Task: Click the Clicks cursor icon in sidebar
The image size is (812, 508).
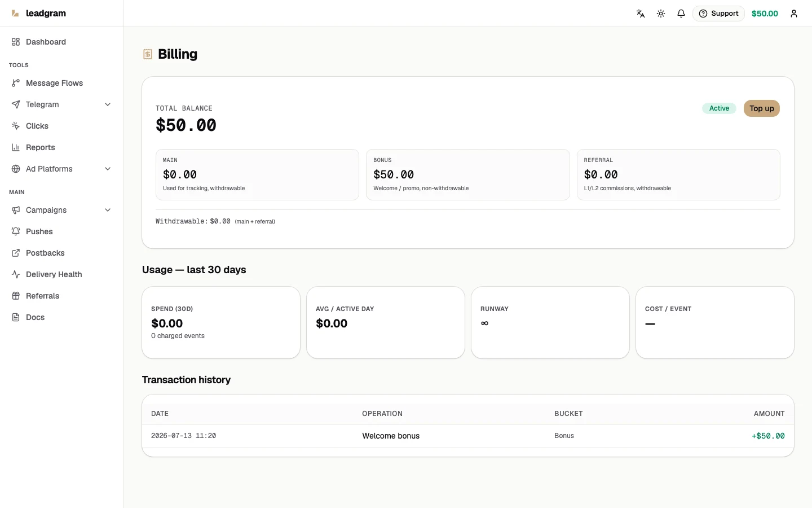Action: [x=16, y=126]
